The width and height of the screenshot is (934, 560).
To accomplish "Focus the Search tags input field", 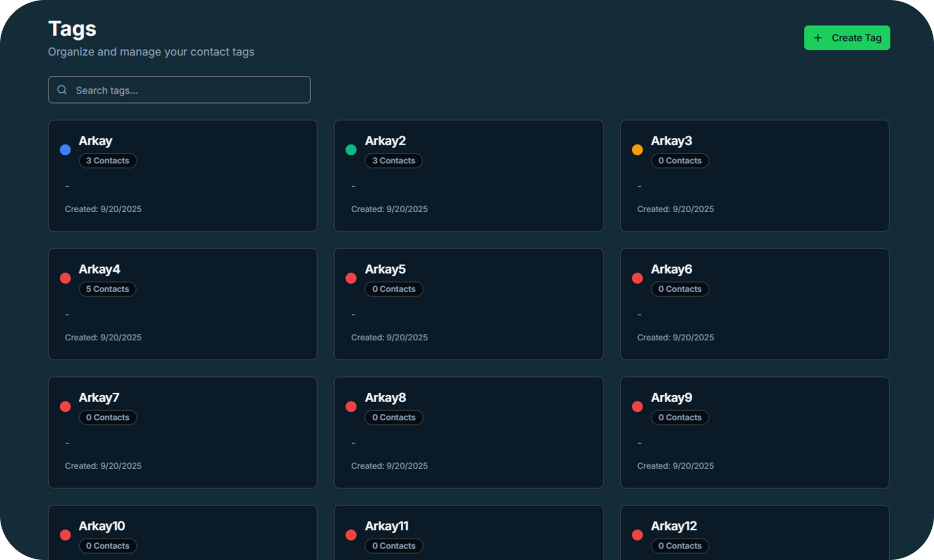I will (x=187, y=90).
